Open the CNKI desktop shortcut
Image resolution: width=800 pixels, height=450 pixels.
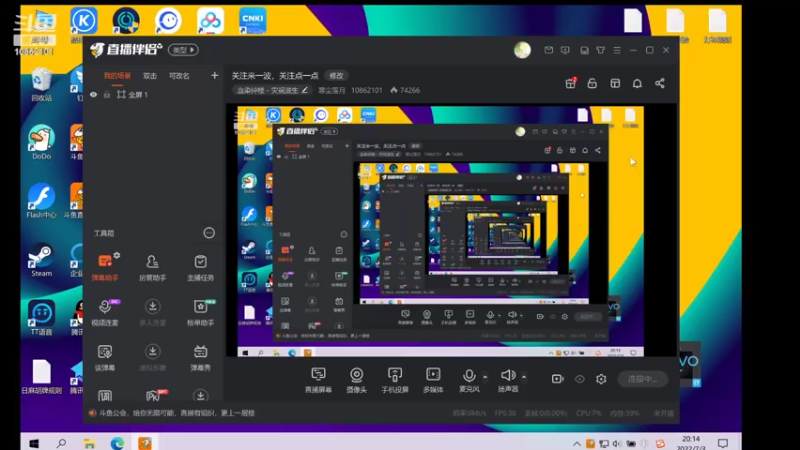(x=253, y=21)
